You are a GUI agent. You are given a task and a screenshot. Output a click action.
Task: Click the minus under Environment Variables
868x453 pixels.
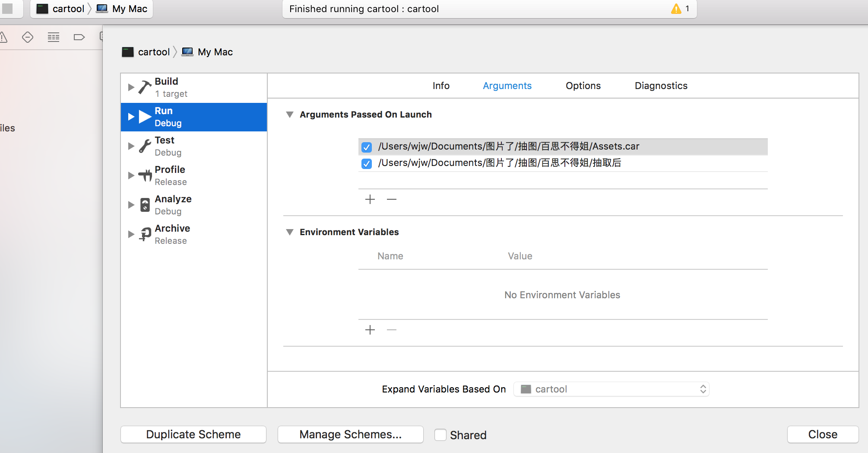click(x=392, y=330)
